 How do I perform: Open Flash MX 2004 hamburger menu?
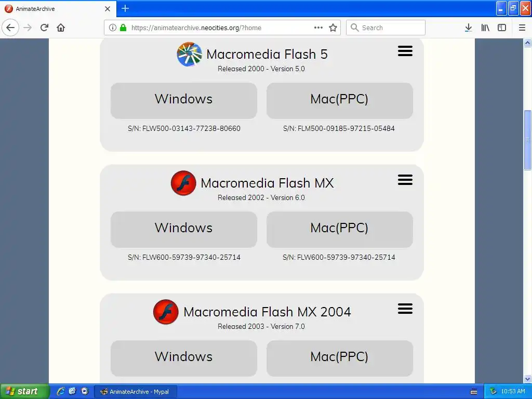pyautogui.click(x=405, y=309)
